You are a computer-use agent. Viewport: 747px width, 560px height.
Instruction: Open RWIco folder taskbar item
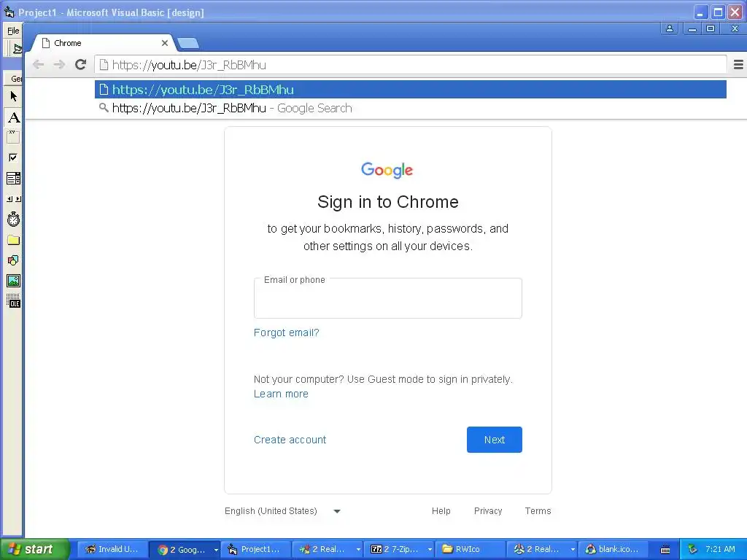coord(471,549)
